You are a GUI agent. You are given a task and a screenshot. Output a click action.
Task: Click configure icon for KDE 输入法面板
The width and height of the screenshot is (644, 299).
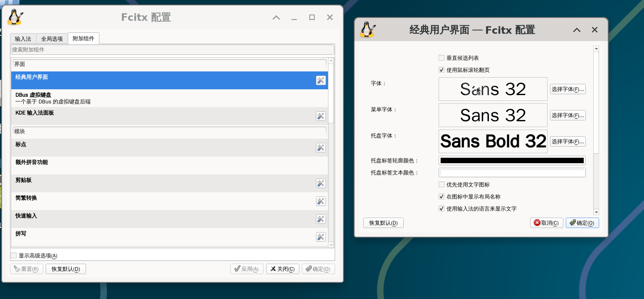(321, 116)
